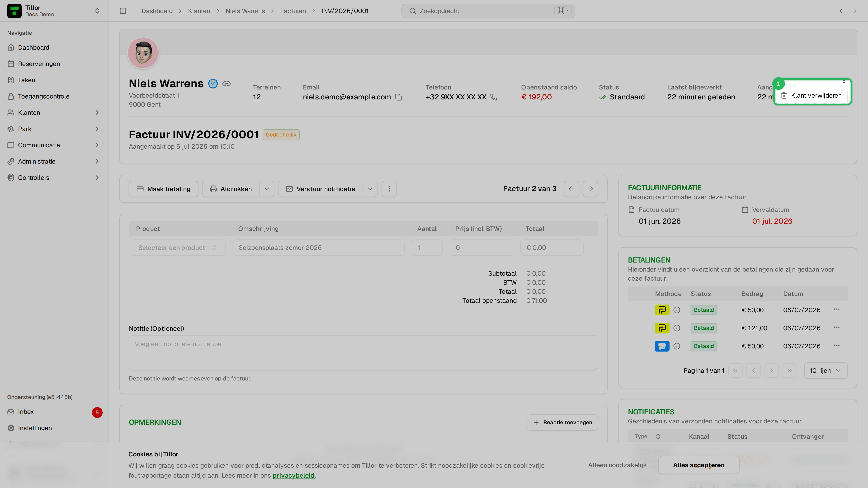This screenshot has width=868, height=488.
Task: Open the privacybeleid link
Action: click(x=293, y=476)
